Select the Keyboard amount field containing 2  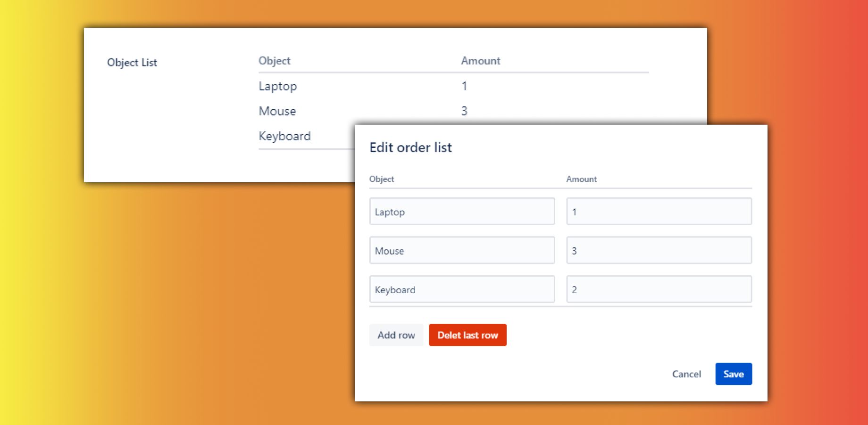659,289
